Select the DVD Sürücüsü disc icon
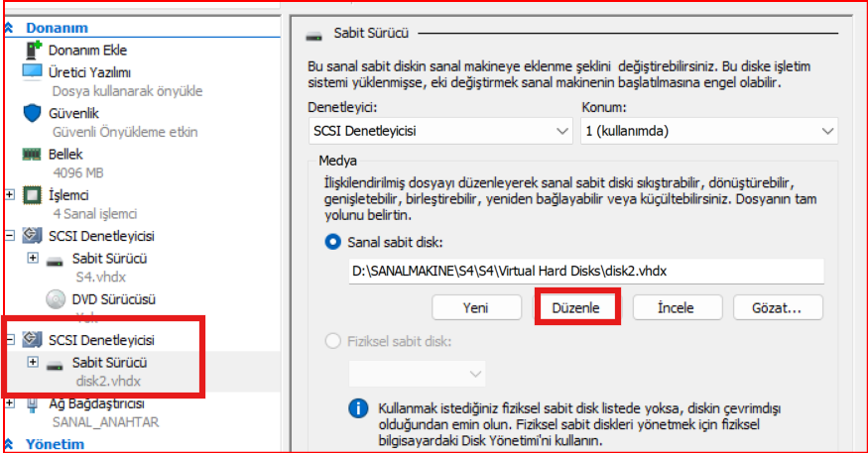 [x=56, y=299]
